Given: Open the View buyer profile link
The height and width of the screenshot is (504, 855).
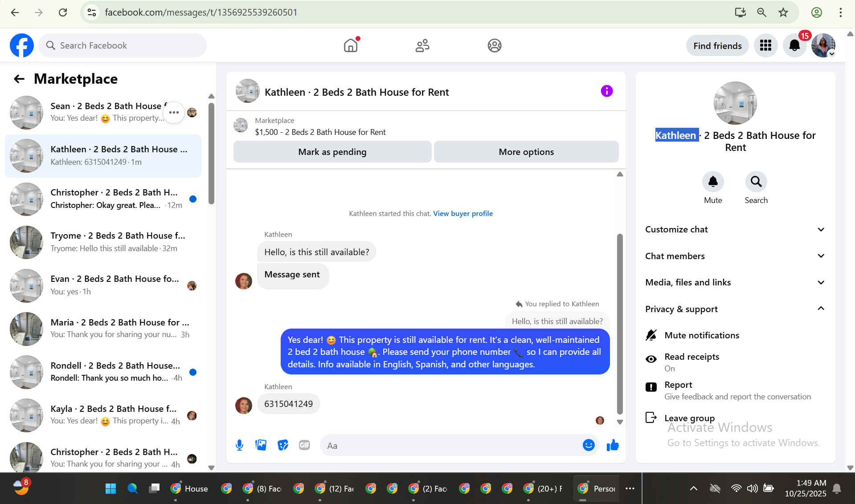Looking at the screenshot, I should [463, 214].
